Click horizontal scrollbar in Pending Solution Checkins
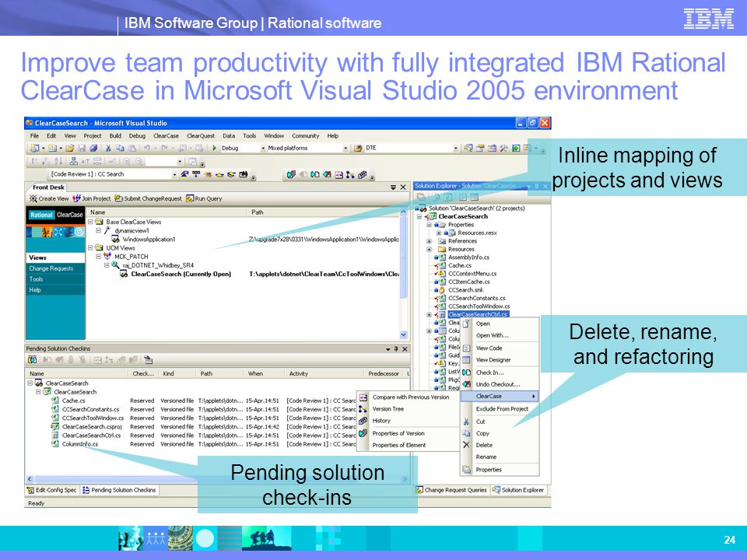The width and height of the screenshot is (747, 560). [217, 479]
